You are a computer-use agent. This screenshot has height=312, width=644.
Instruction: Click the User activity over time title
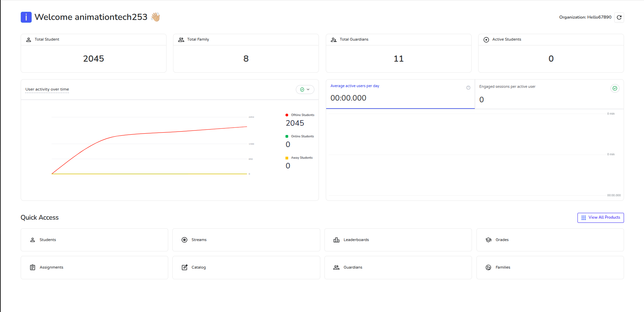point(47,89)
